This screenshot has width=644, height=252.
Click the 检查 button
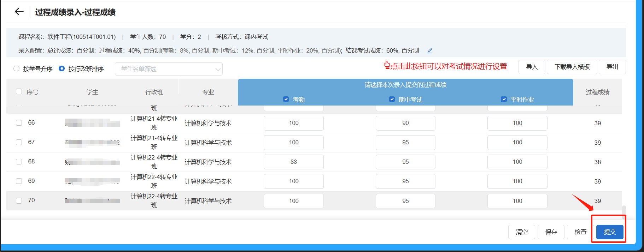click(580, 232)
